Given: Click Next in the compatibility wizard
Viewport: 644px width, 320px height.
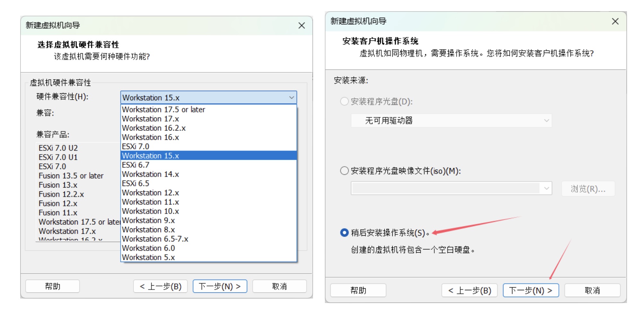Looking at the screenshot, I should click(x=220, y=286).
